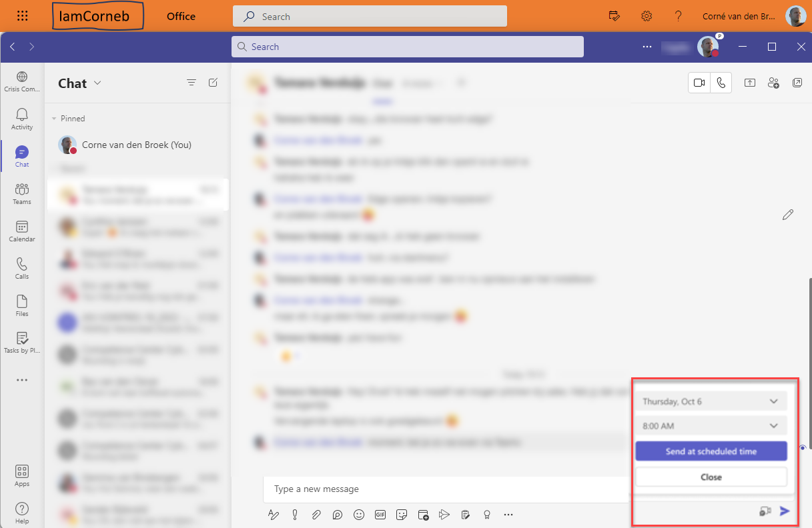This screenshot has height=528, width=812.
Task: Schedule a meeting from compose bar
Action: click(423, 515)
